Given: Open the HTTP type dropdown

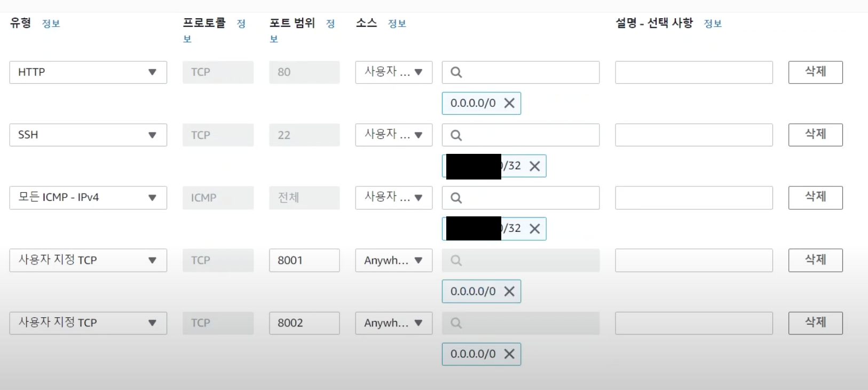Looking at the screenshot, I should point(88,72).
